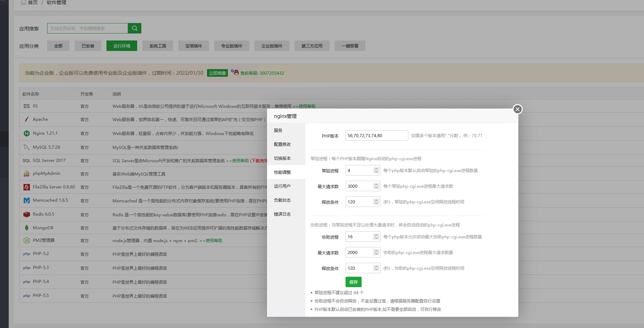Click the PHP-5.3 php icon
Screen dimensions: 644x328
27,268
